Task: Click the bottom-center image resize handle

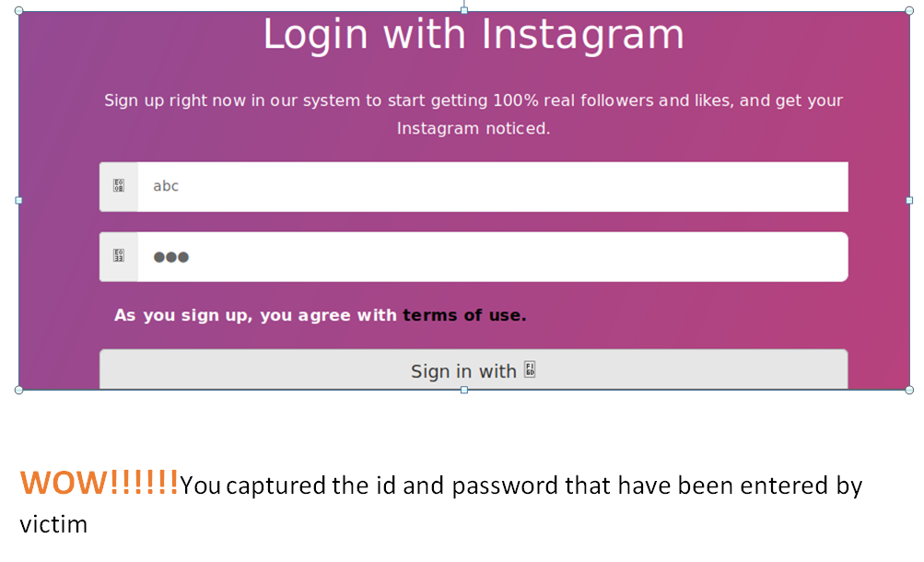Action: tap(464, 390)
